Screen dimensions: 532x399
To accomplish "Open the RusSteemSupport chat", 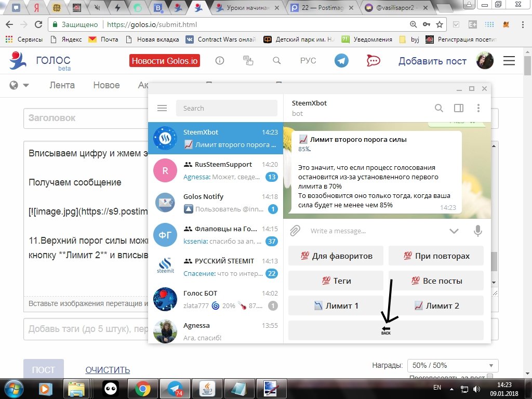I will 216,170.
